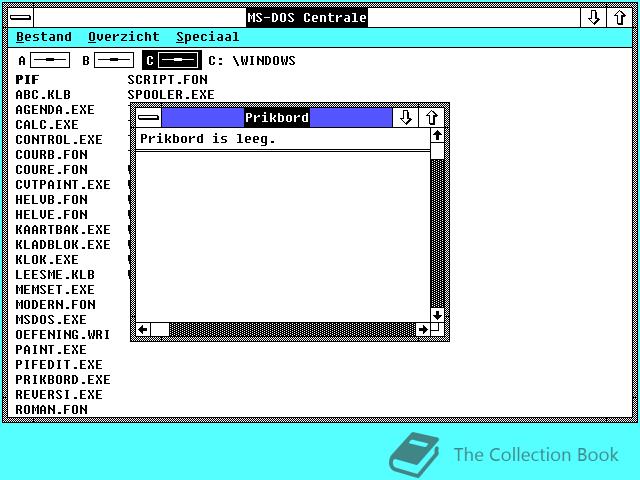Click the Prikbord horizontal scroll thumb
This screenshot has height=480, width=640.
(160, 329)
